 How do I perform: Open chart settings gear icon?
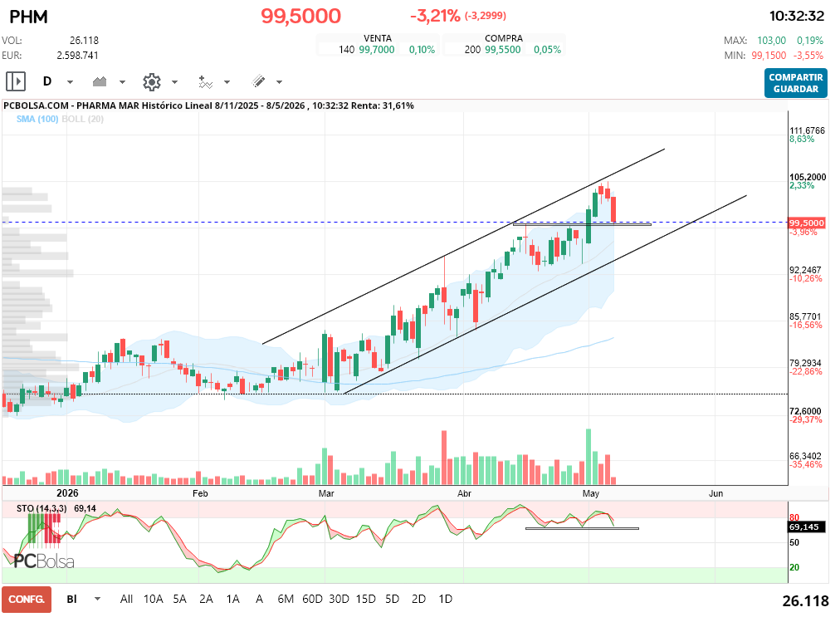click(152, 82)
